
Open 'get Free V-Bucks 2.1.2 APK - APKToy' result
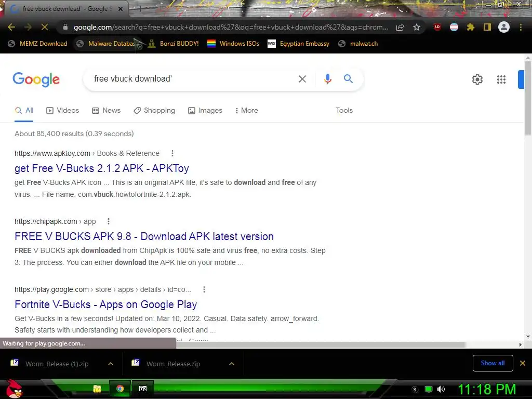click(x=102, y=168)
